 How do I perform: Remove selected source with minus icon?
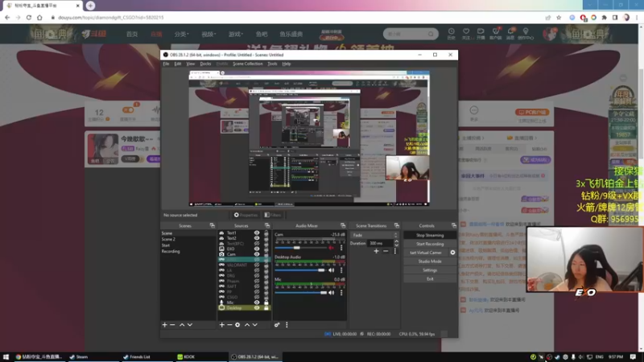[x=229, y=325]
